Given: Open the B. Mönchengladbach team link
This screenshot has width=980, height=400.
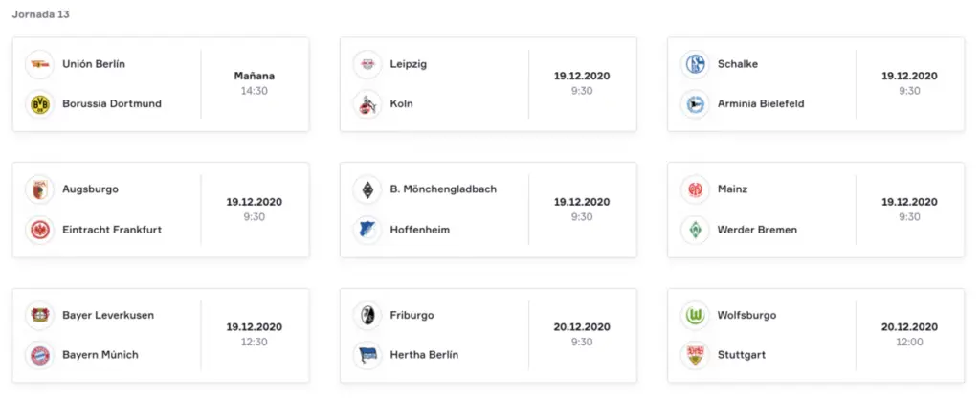Looking at the screenshot, I should click(443, 189).
